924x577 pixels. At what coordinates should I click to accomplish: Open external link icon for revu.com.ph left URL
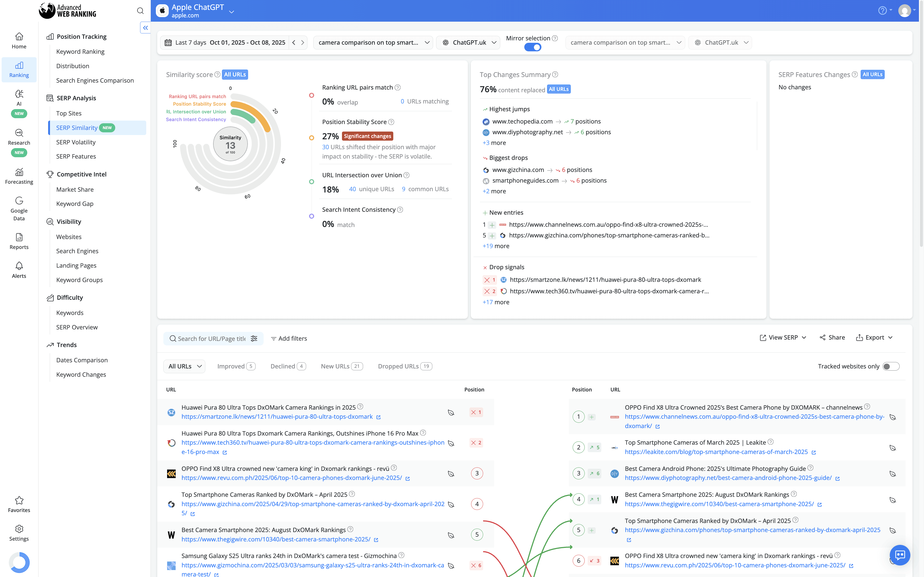coord(407,479)
